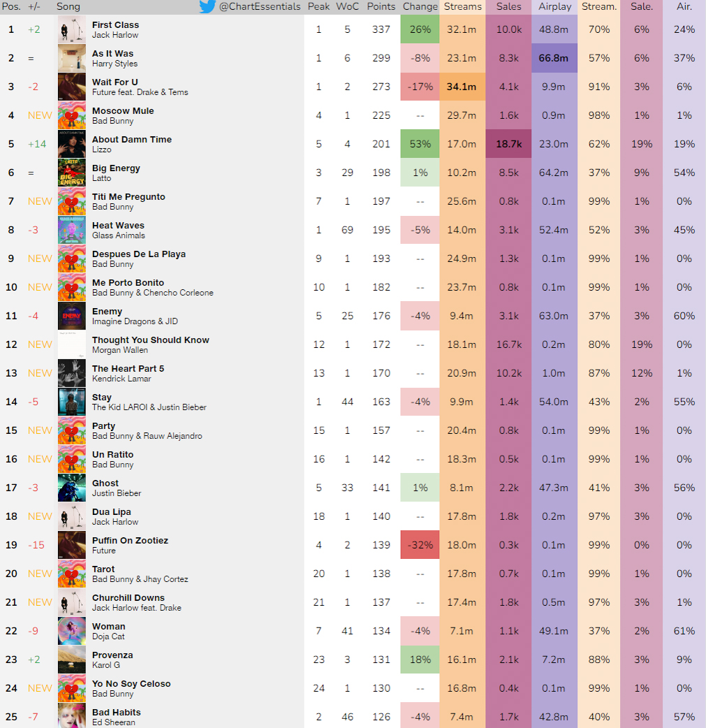Click the As It Was album art
Viewport: 706px width, 728px height.
[x=72, y=58]
